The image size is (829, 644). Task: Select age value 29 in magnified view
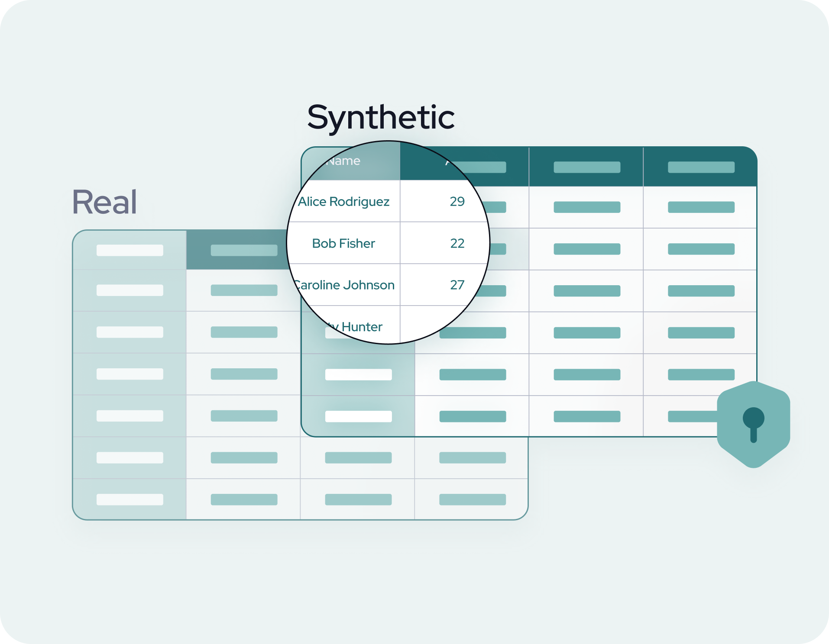(457, 202)
